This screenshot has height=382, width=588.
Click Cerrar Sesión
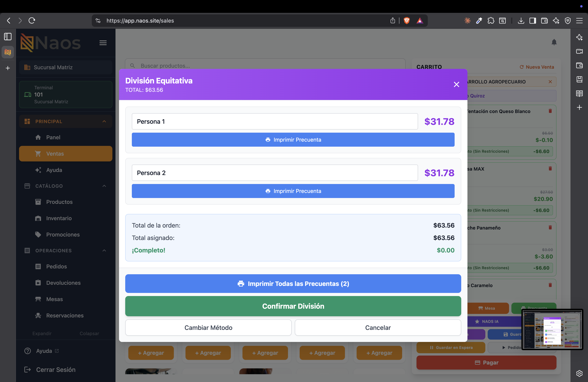pos(50,370)
